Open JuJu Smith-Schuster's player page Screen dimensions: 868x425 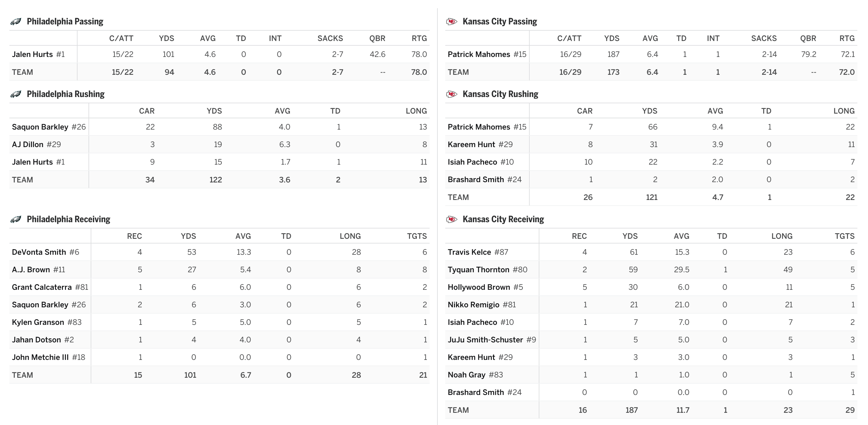(485, 340)
